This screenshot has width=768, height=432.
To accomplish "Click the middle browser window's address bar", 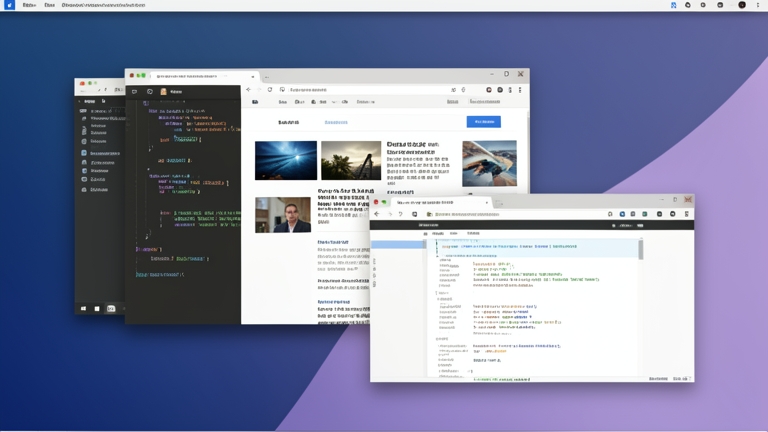I will [372, 90].
